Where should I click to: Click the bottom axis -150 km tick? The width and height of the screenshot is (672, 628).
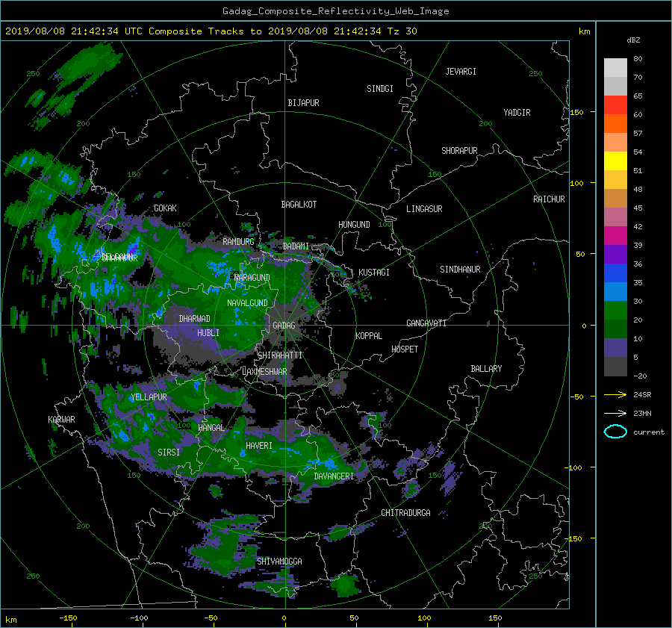pyautogui.click(x=68, y=618)
